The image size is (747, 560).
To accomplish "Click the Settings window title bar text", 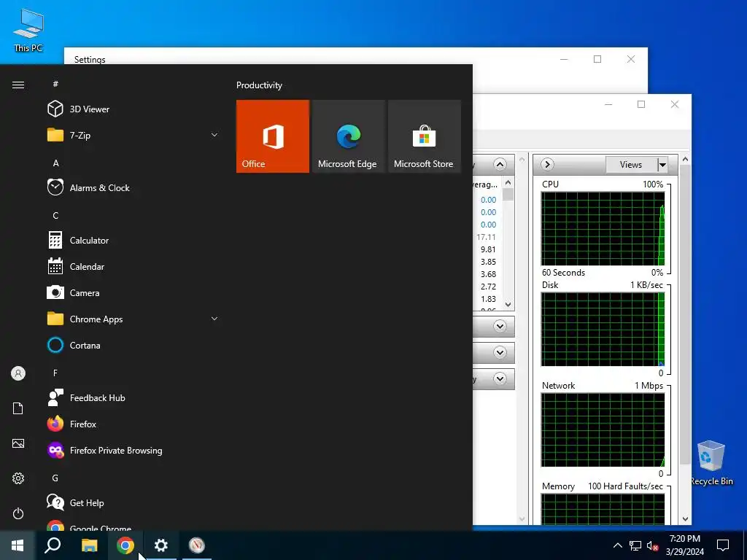I will pyautogui.click(x=90, y=60).
